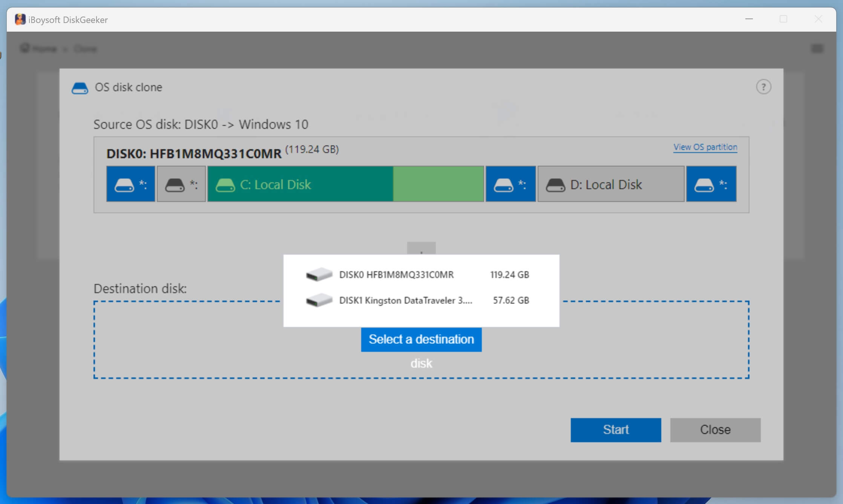Click the Destination disk label

pyautogui.click(x=140, y=289)
